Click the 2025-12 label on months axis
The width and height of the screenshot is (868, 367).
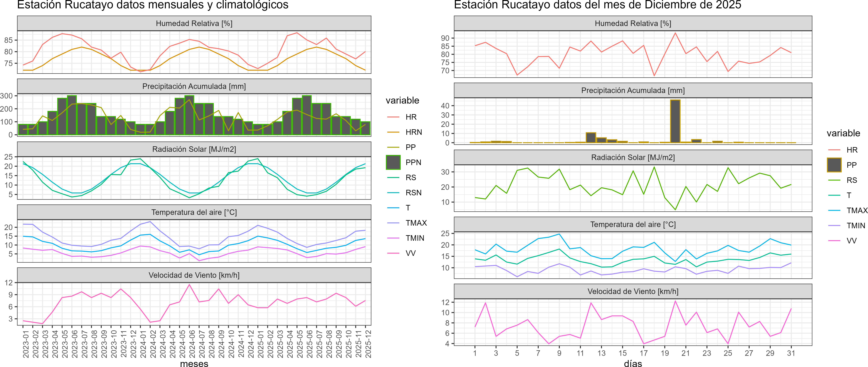pos(368,344)
